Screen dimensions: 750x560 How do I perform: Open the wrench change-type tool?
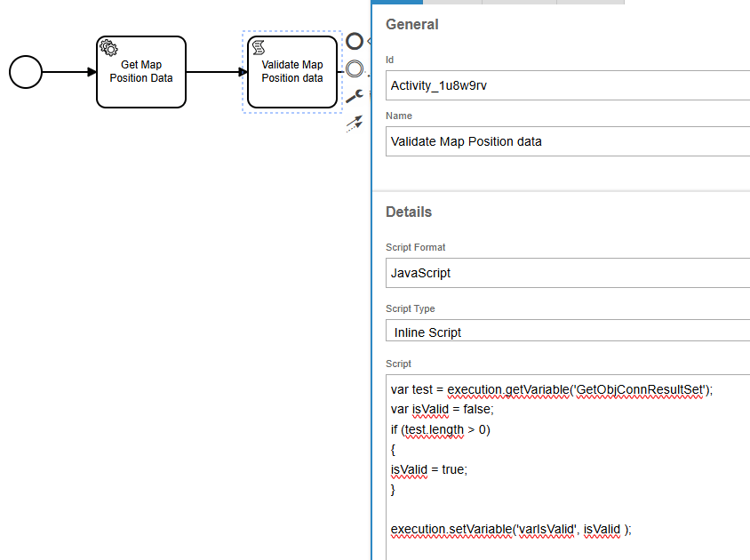[354, 97]
